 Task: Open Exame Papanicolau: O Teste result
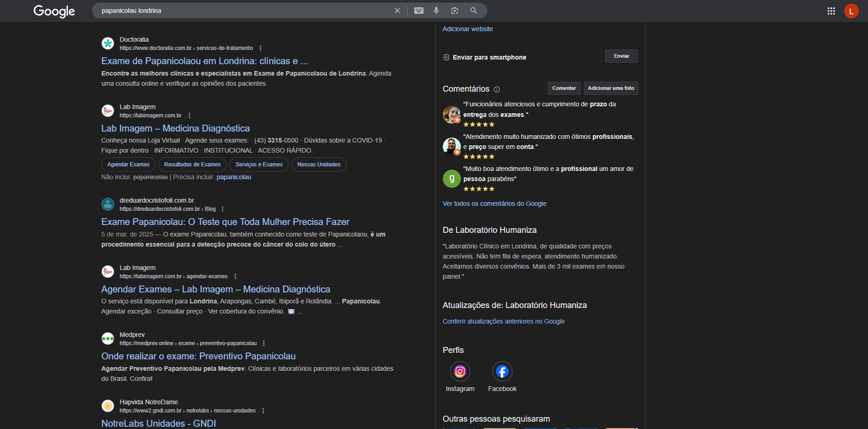click(x=225, y=222)
